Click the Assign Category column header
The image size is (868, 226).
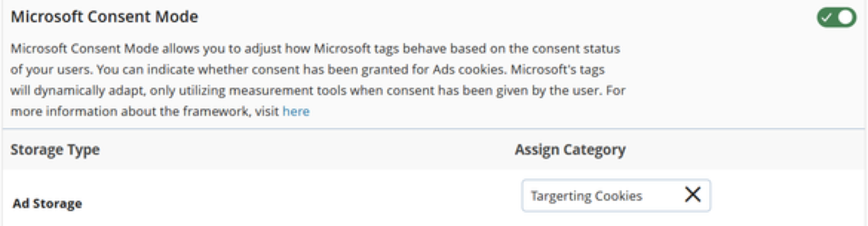pos(570,150)
